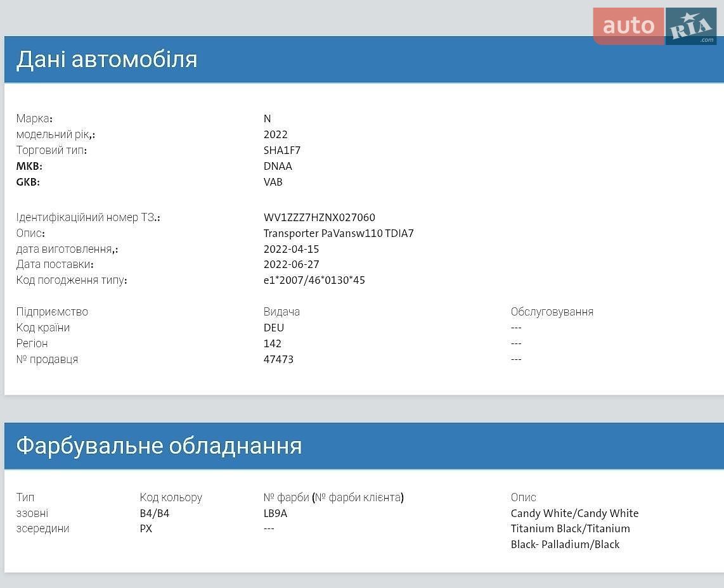
Task: Select the 'Titanium Black/Titanium' description line
Action: click(x=570, y=528)
